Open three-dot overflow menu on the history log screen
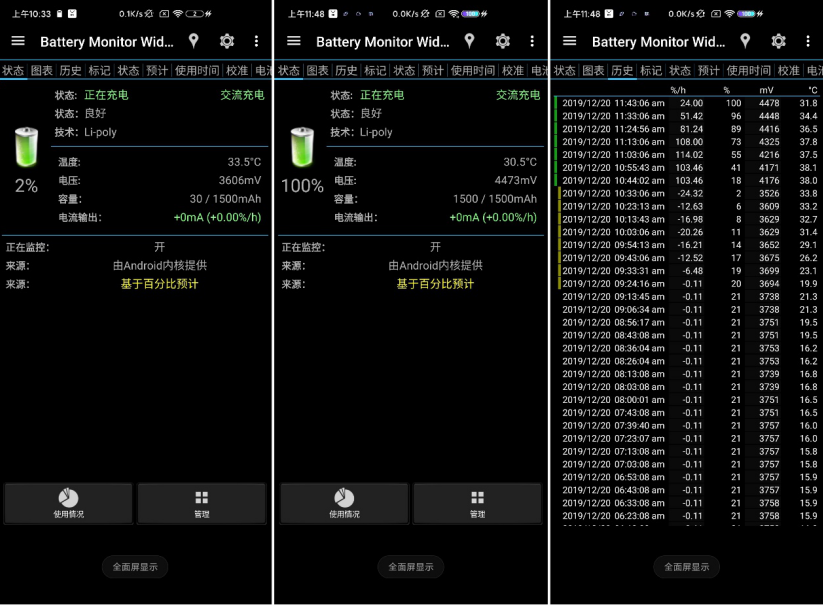The height and width of the screenshot is (607, 823). 808,41
